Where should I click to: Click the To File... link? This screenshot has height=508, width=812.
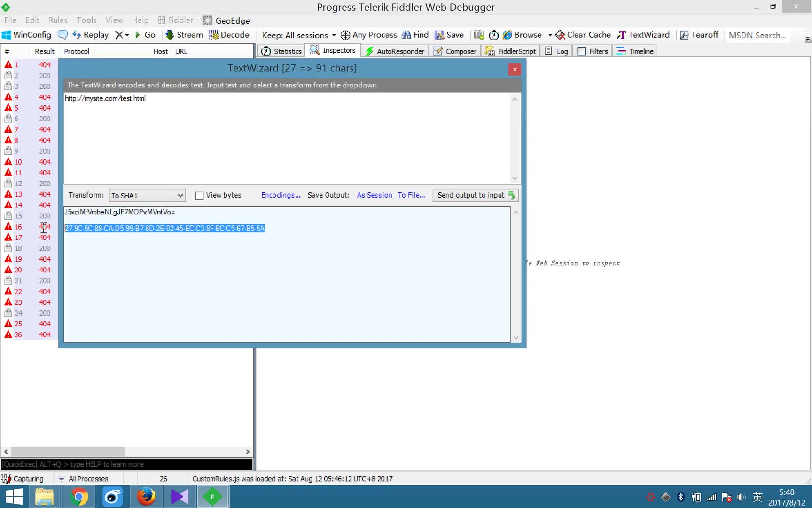click(x=411, y=195)
